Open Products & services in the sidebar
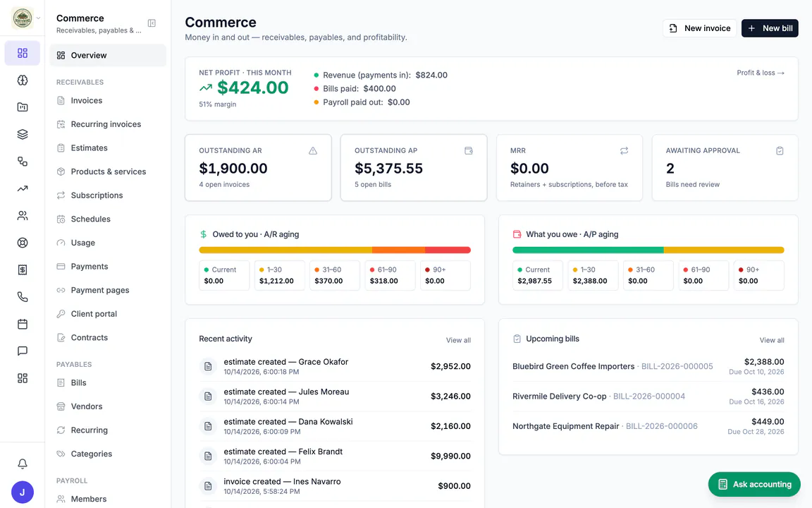 tap(108, 171)
